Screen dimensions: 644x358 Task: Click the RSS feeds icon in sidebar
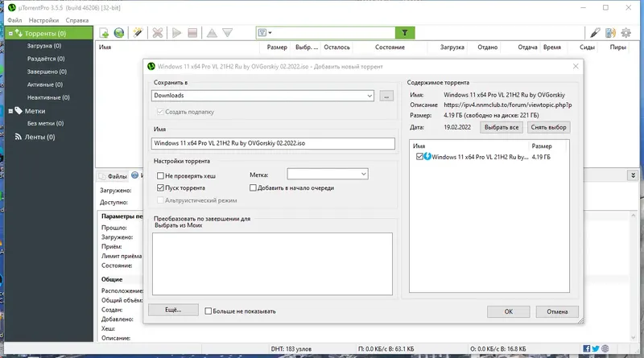pyautogui.click(x=18, y=137)
